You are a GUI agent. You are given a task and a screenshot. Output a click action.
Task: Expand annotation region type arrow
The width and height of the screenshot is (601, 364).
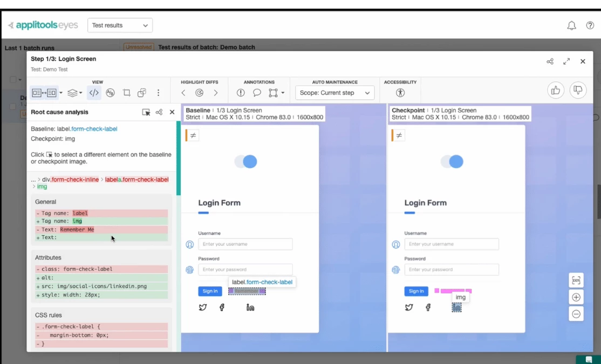[283, 93]
